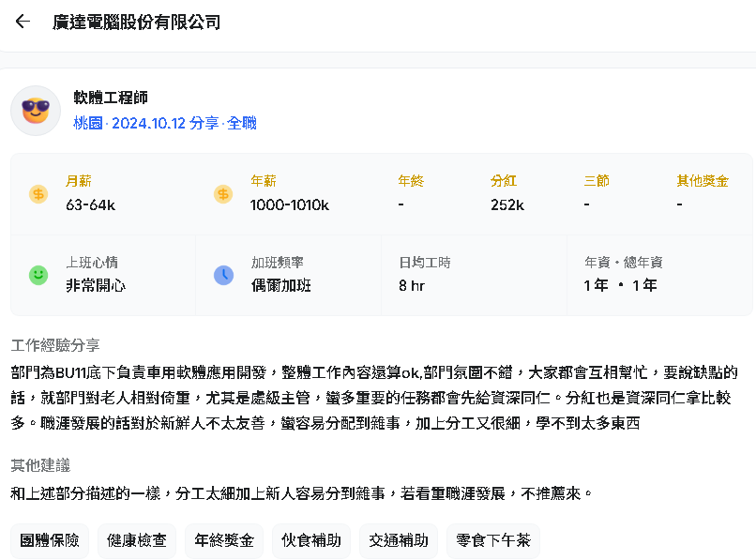Select the 軟體工程師 job title
Viewport: 756px width, 560px height.
pos(111,98)
